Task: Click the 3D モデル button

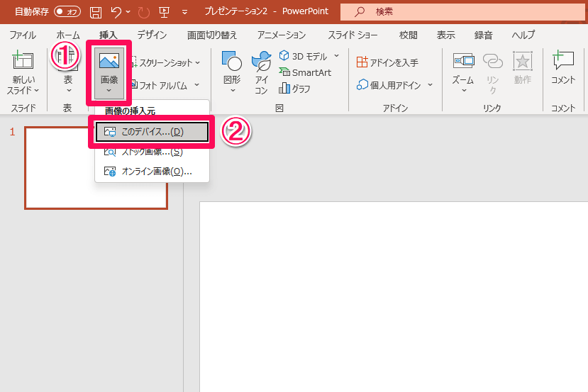Action: pos(303,56)
